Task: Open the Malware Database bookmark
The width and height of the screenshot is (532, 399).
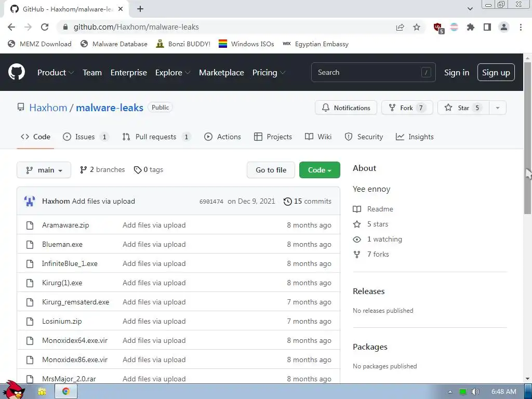Action: [114, 44]
